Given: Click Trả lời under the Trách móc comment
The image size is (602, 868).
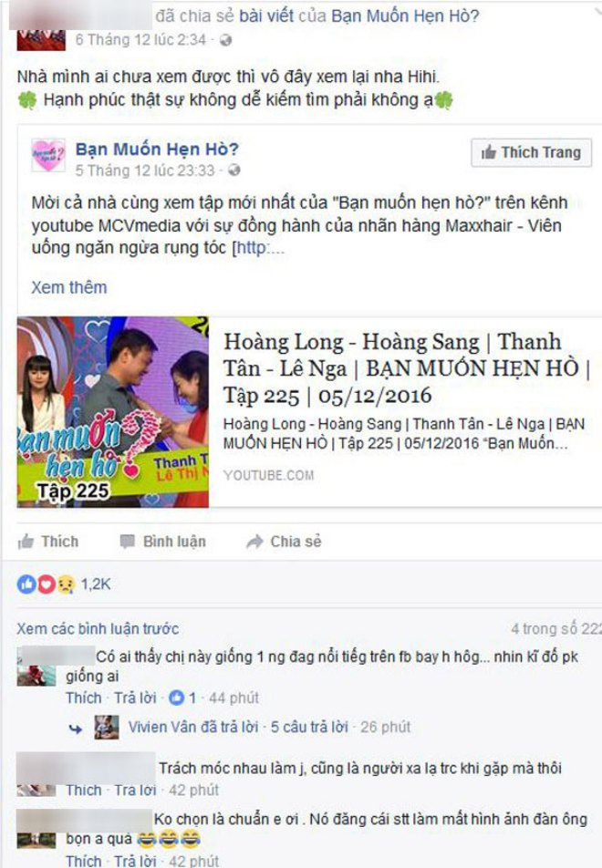Looking at the screenshot, I should tap(135, 790).
